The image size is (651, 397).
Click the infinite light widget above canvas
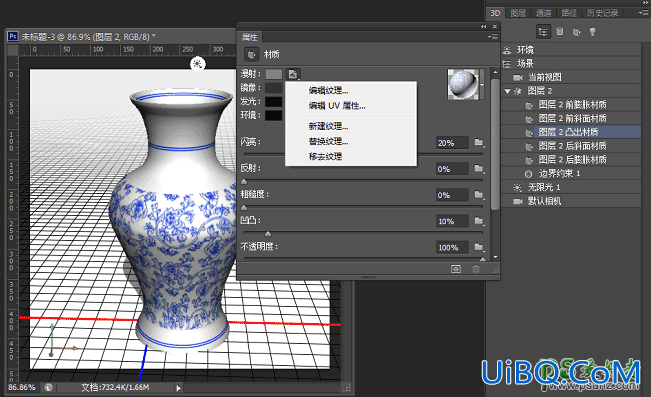[198, 64]
